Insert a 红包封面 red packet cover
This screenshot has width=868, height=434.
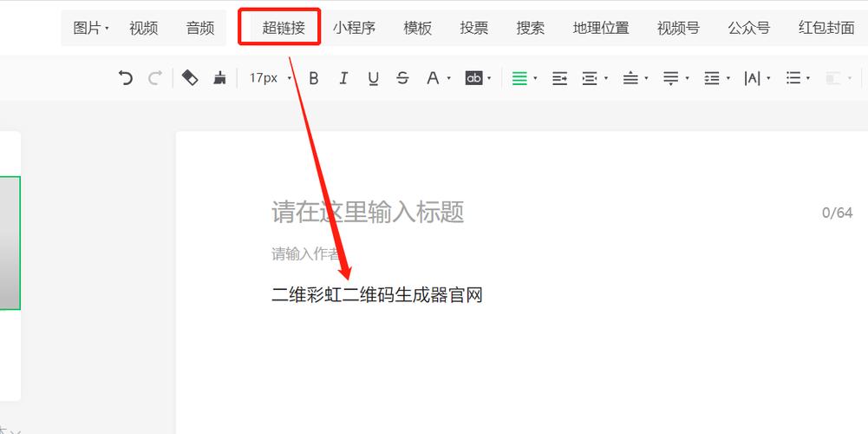(x=826, y=28)
